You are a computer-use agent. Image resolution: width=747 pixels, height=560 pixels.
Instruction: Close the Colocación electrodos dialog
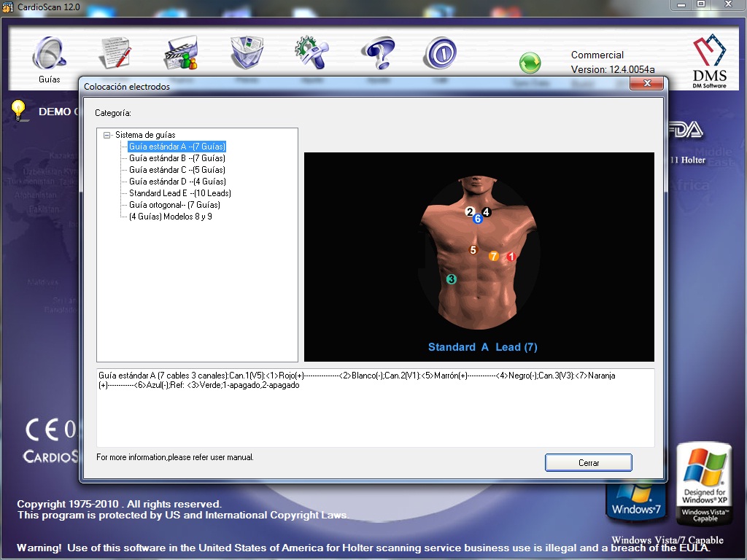(x=646, y=83)
